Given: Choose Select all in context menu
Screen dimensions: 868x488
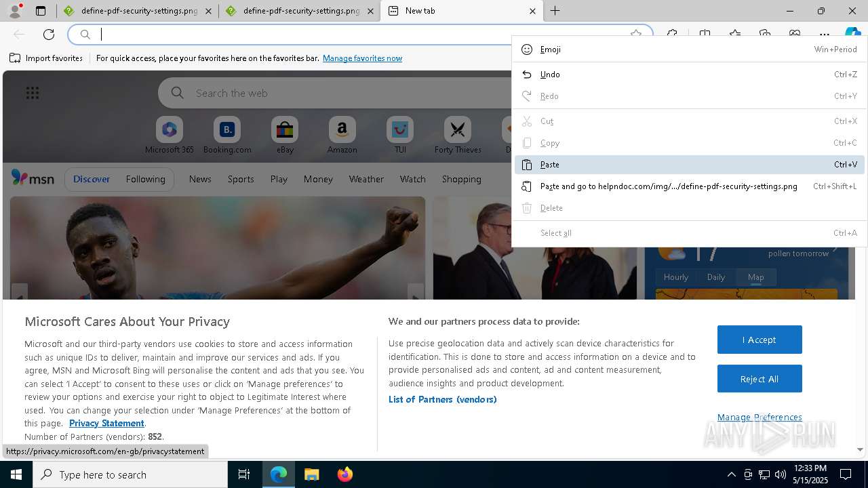Looking at the screenshot, I should point(690,233).
